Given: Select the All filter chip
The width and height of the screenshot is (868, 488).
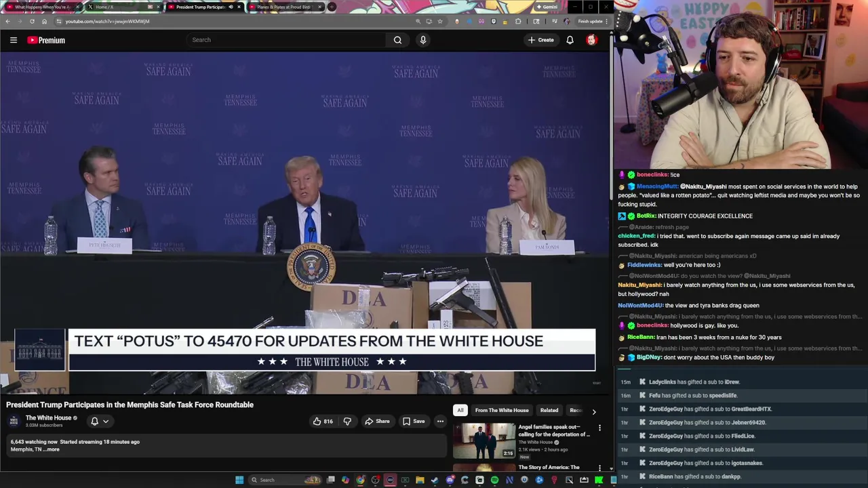Looking at the screenshot, I should pos(460,410).
